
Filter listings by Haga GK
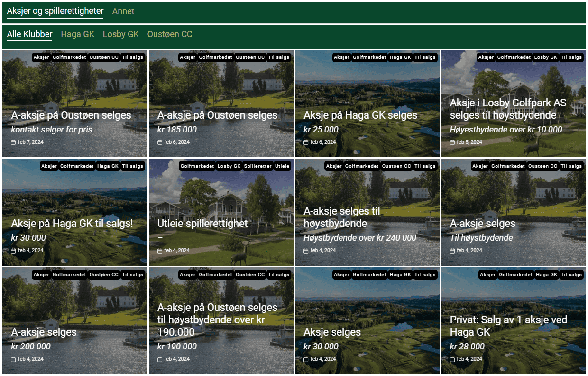pyautogui.click(x=78, y=34)
